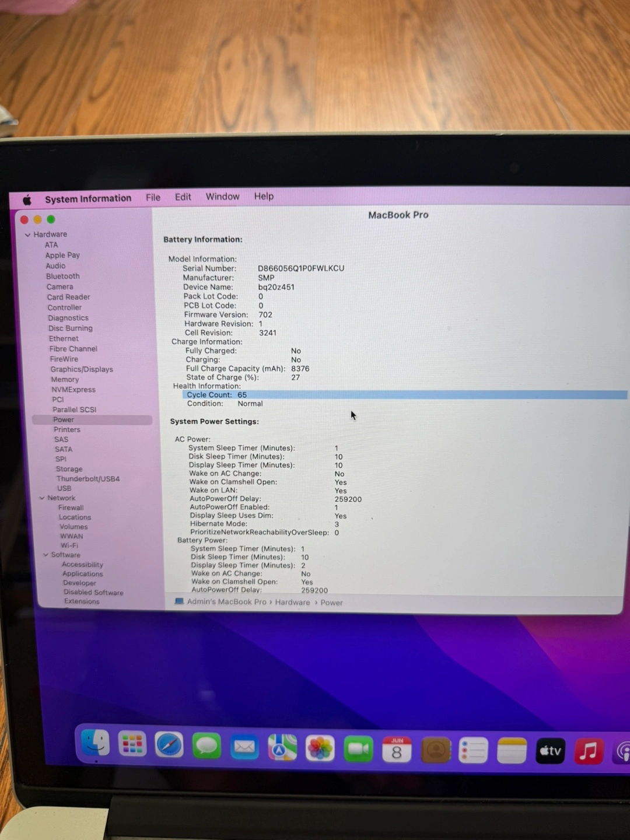This screenshot has height=840, width=630.
Task: Open the Window menu
Action: pyautogui.click(x=222, y=197)
